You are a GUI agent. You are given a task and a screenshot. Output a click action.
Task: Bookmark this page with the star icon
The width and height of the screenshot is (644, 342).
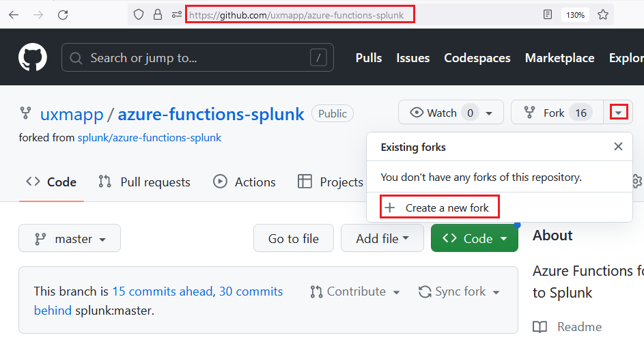click(x=603, y=14)
